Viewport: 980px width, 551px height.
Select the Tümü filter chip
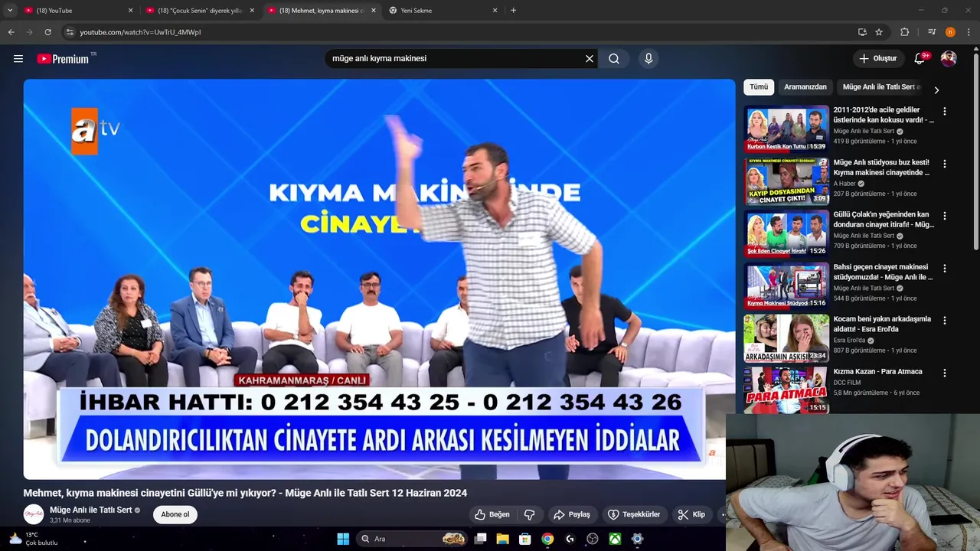(759, 87)
